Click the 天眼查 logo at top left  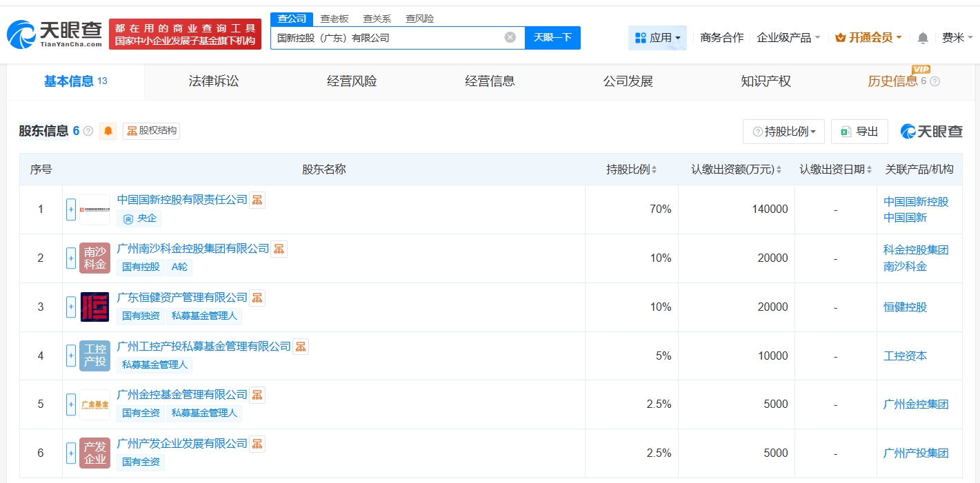[x=55, y=33]
